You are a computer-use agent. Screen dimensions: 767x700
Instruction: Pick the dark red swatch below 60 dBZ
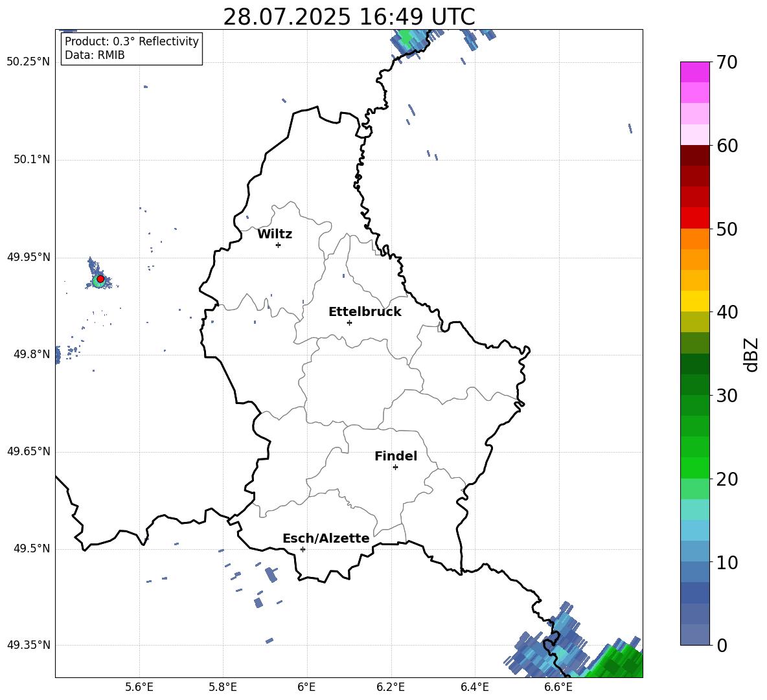(694, 155)
